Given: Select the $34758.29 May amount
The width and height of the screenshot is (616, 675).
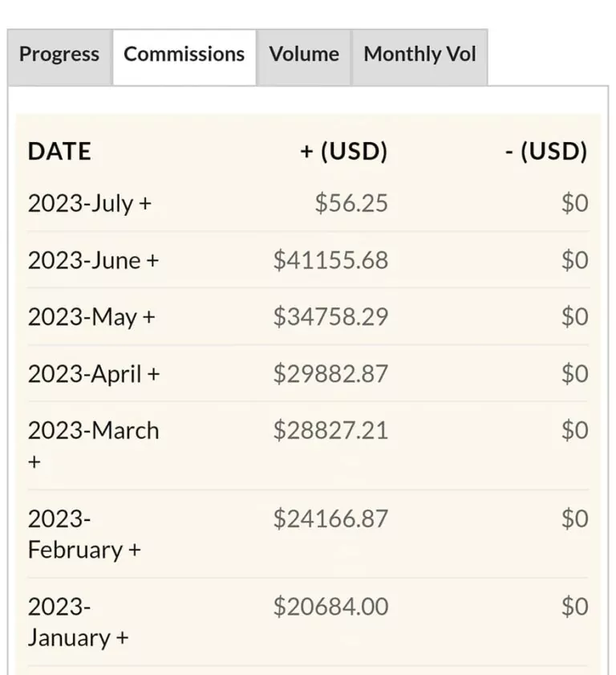Looking at the screenshot, I should pyautogui.click(x=330, y=317).
